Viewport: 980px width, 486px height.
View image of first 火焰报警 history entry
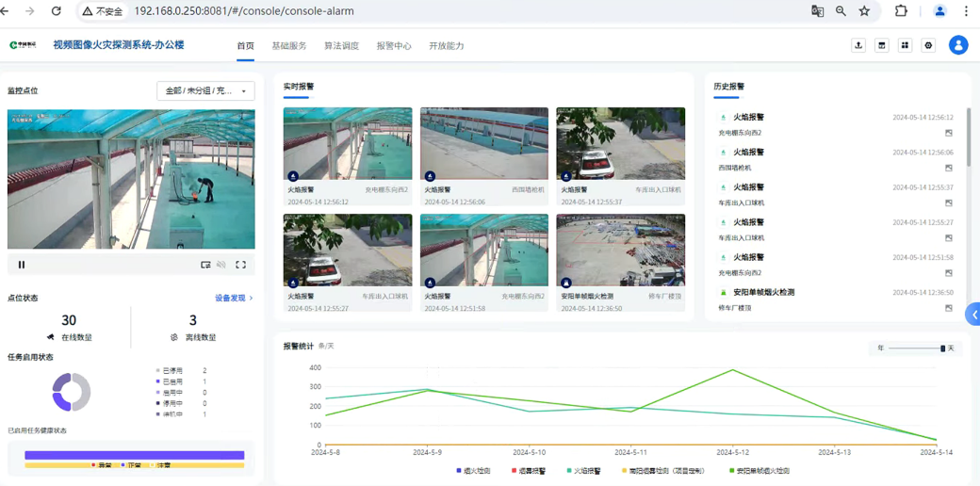[x=949, y=133]
